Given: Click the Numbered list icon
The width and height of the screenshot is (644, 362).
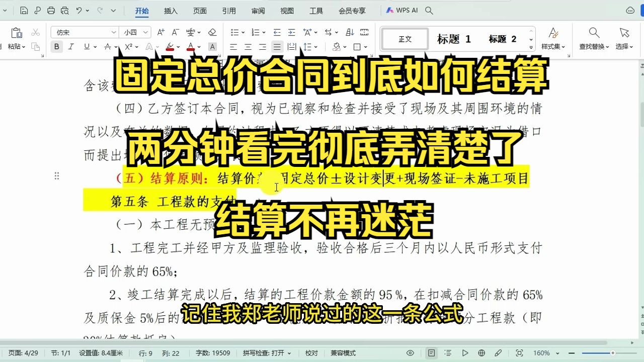Looking at the screenshot, I should 256,32.
